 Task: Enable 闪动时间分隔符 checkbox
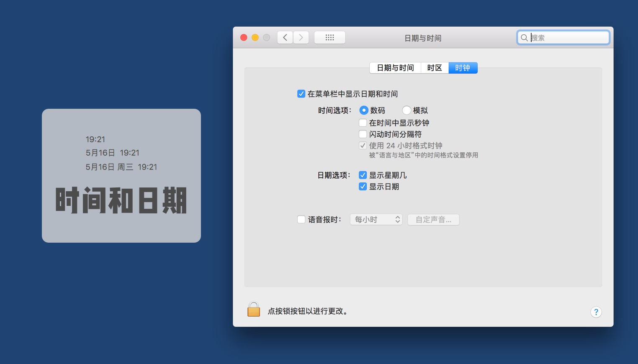[x=363, y=134]
